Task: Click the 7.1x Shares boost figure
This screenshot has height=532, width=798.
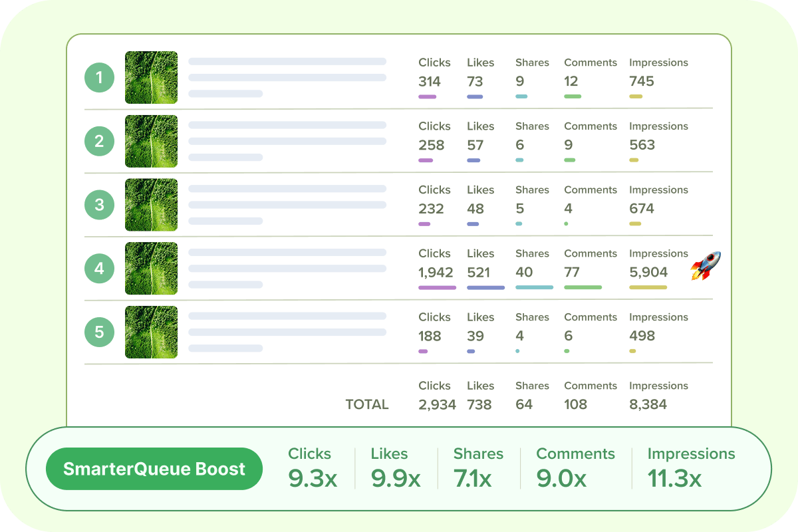Action: coord(473,479)
